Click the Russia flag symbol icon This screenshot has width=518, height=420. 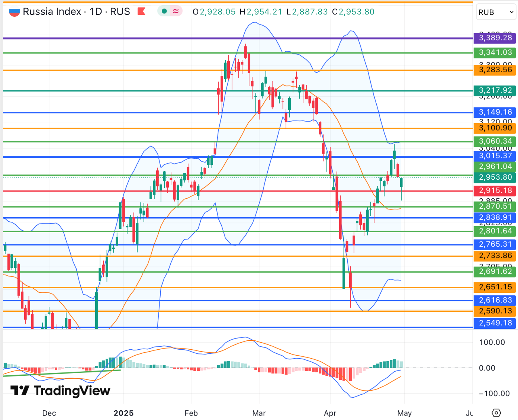(x=14, y=12)
